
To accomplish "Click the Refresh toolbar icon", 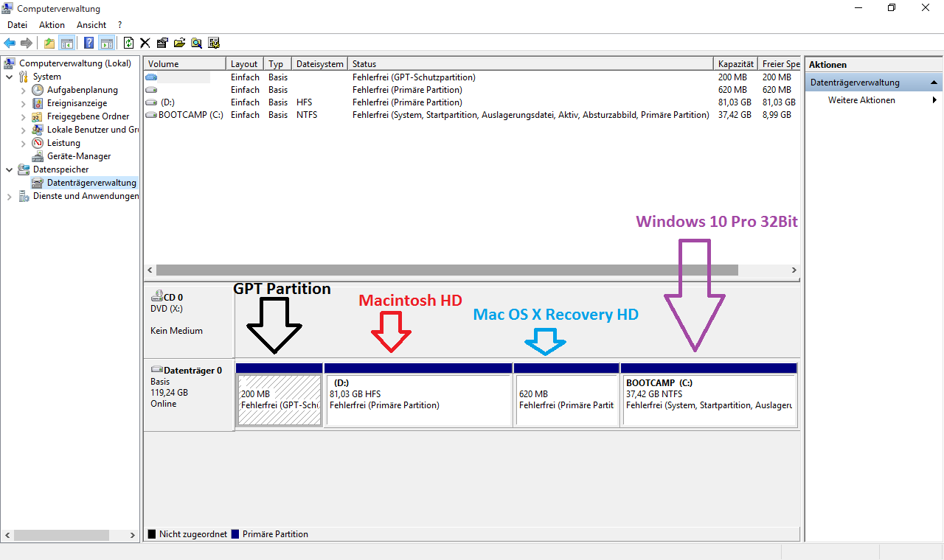I will pos(128,43).
